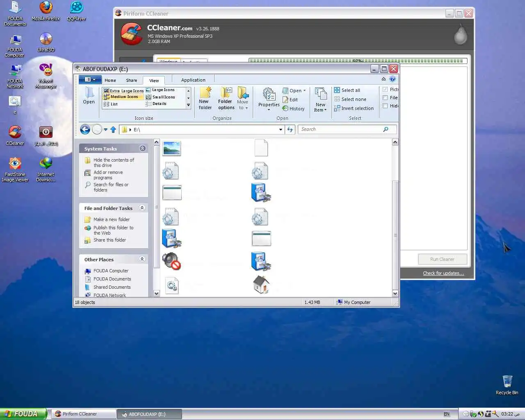
Task: Select Extra Large Icons view
Action: tap(123, 91)
